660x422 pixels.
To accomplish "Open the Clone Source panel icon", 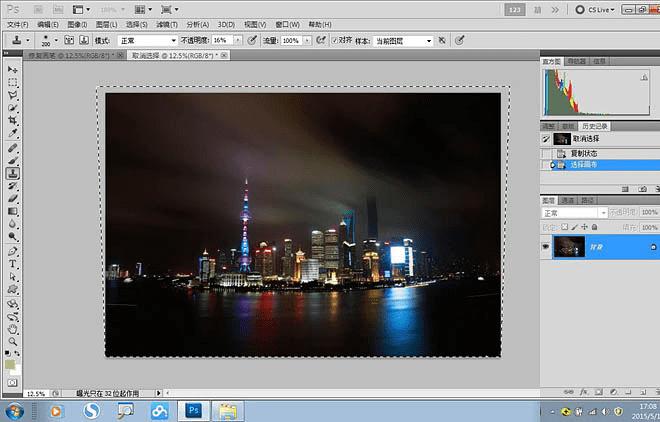I will [x=84, y=40].
